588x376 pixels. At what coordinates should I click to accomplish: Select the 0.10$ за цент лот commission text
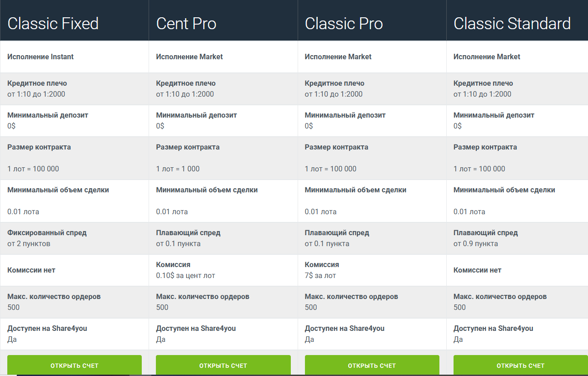click(x=186, y=275)
